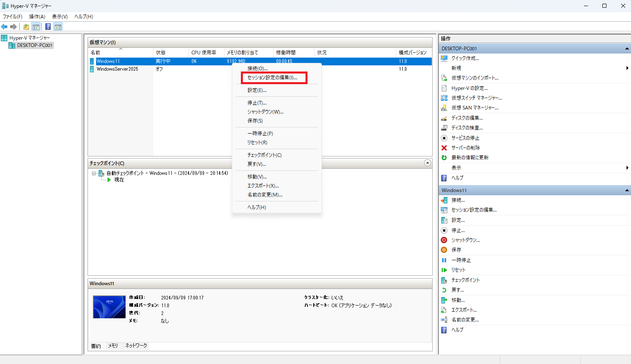Choose セッション設定の編集(I)... in context menu
Screen dimensions: 631x364
(x=277, y=78)
